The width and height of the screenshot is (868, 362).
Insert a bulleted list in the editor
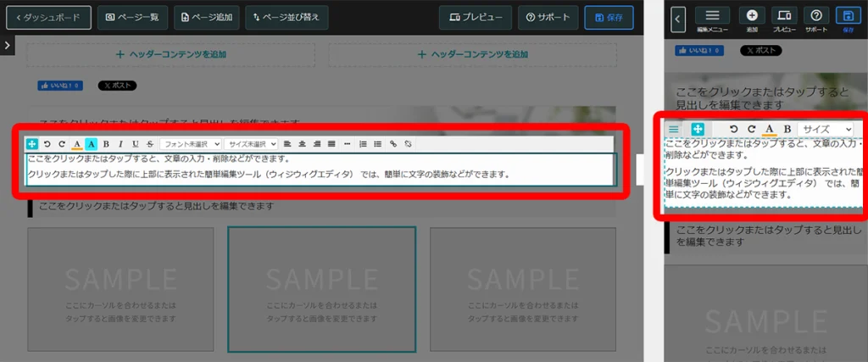point(377,144)
